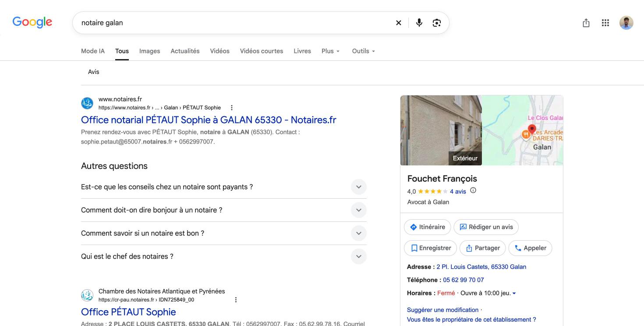
Task: Click the Appeler button
Action: (531, 248)
